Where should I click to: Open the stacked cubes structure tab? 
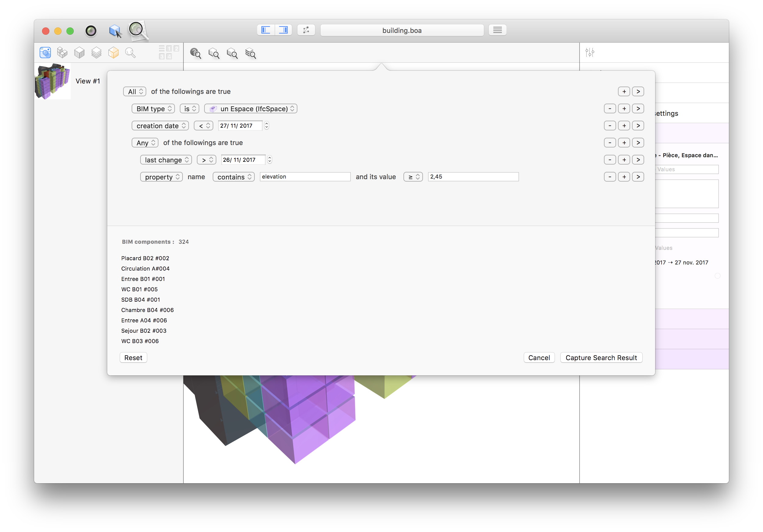pyautogui.click(x=62, y=52)
